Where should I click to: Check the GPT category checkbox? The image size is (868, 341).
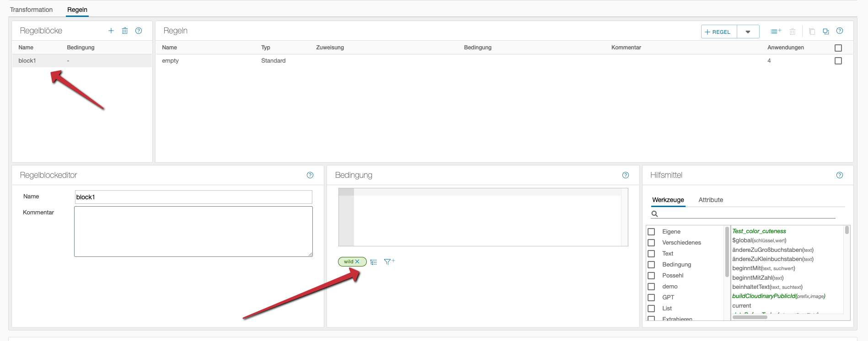click(x=651, y=298)
